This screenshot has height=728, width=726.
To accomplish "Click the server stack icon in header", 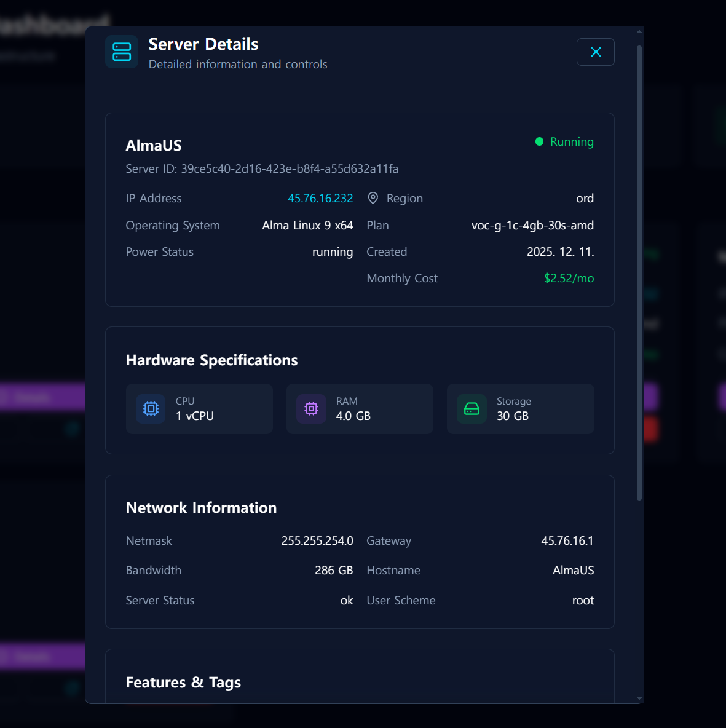I will click(x=122, y=52).
